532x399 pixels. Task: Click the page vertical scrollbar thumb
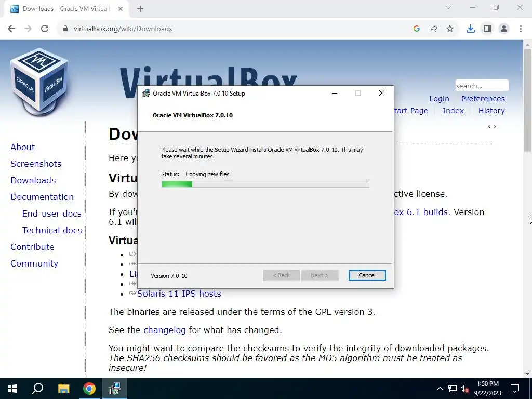click(527, 100)
